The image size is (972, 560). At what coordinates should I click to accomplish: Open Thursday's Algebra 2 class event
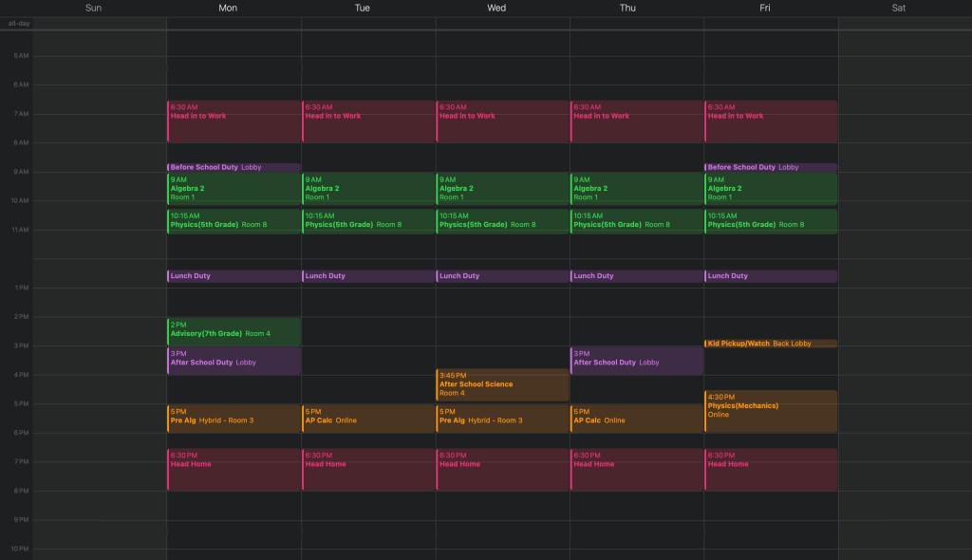tap(636, 188)
